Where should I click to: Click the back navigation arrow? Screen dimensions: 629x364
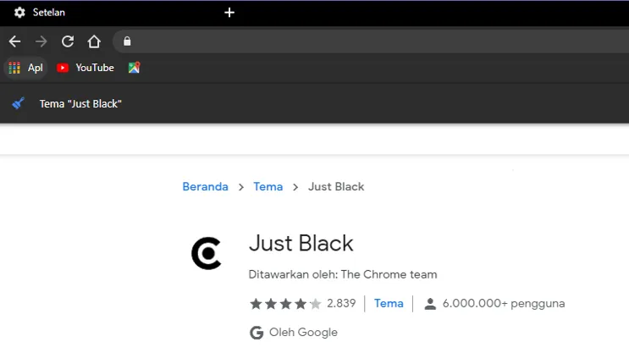(15, 41)
